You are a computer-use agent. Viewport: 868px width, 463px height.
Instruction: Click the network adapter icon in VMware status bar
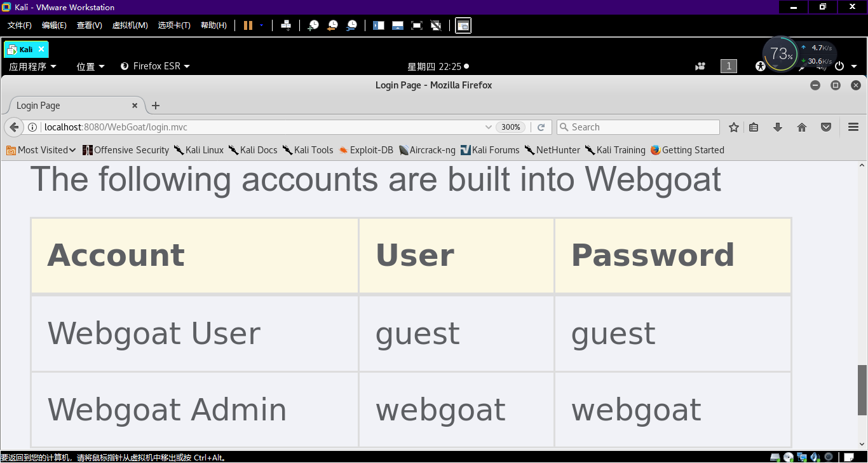point(802,457)
